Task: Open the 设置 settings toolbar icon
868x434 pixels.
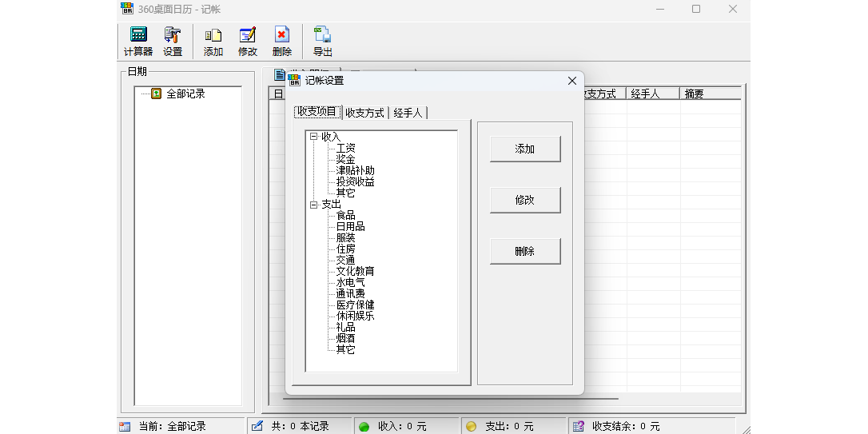Action: click(173, 42)
